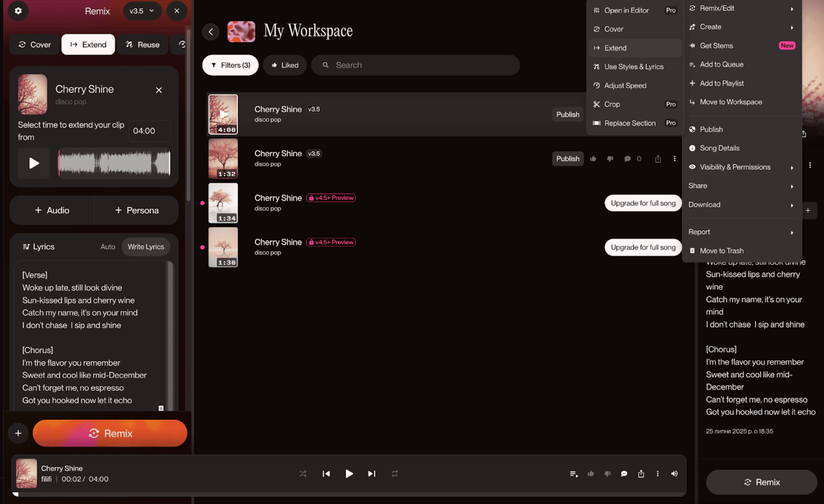Open the v3.5 model version dropdown
Image resolution: width=824 pixels, height=504 pixels.
(142, 11)
